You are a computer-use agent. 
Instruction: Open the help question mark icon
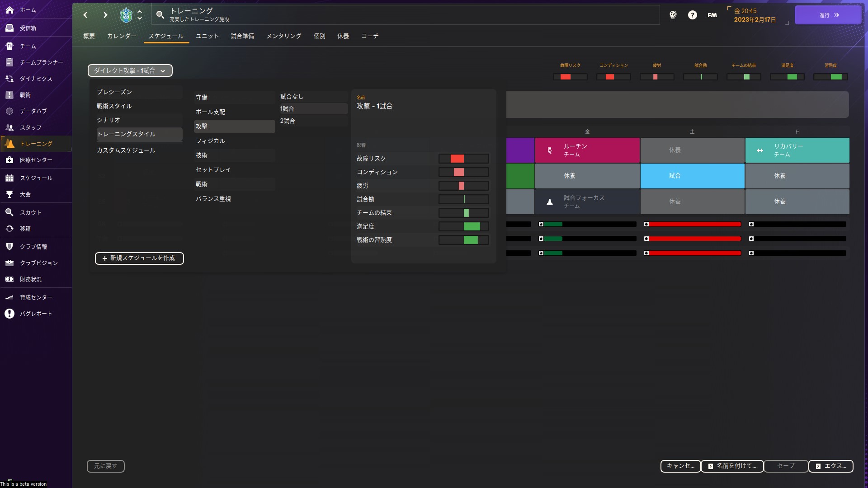pos(692,15)
